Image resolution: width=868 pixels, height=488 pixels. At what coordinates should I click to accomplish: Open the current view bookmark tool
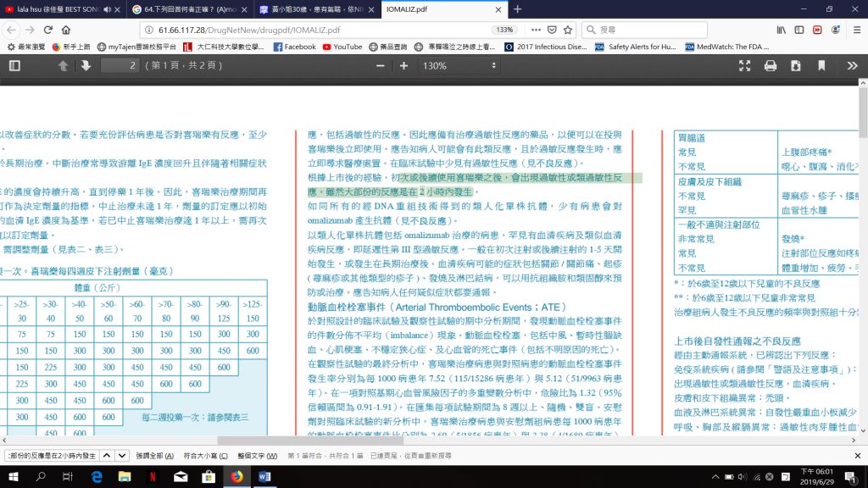[821, 65]
